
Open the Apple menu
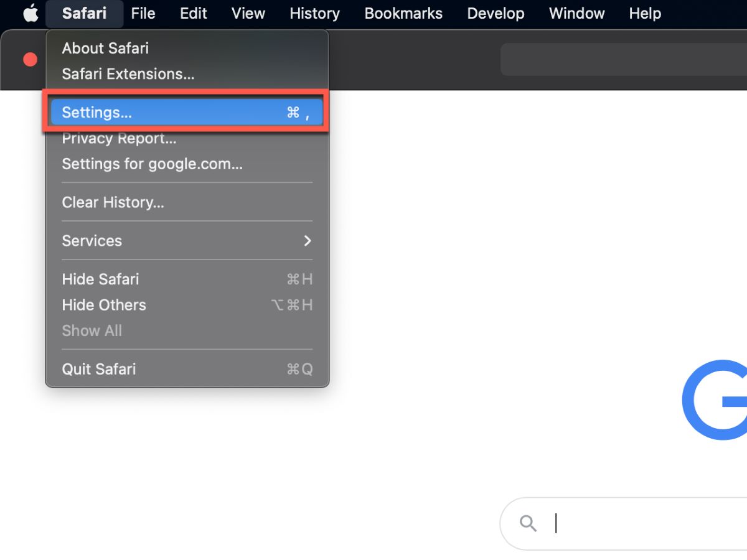point(29,13)
